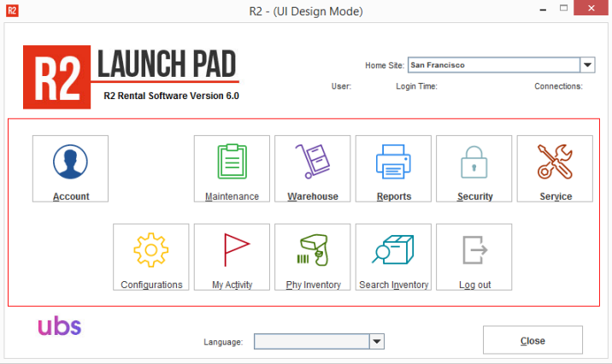The width and height of the screenshot is (612, 364).
Task: Launch Phy Inventory scanner tile
Action: coord(313,256)
